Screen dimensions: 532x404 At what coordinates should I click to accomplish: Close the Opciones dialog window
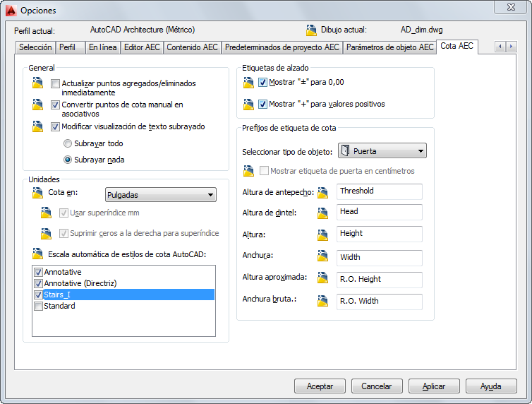tap(511, 7)
